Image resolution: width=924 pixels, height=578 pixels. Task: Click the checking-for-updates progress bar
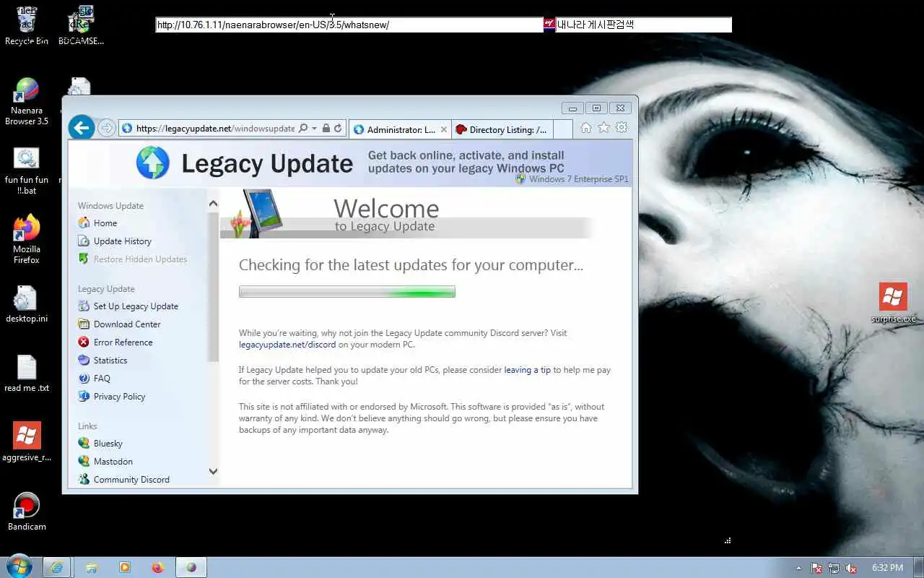pos(347,292)
